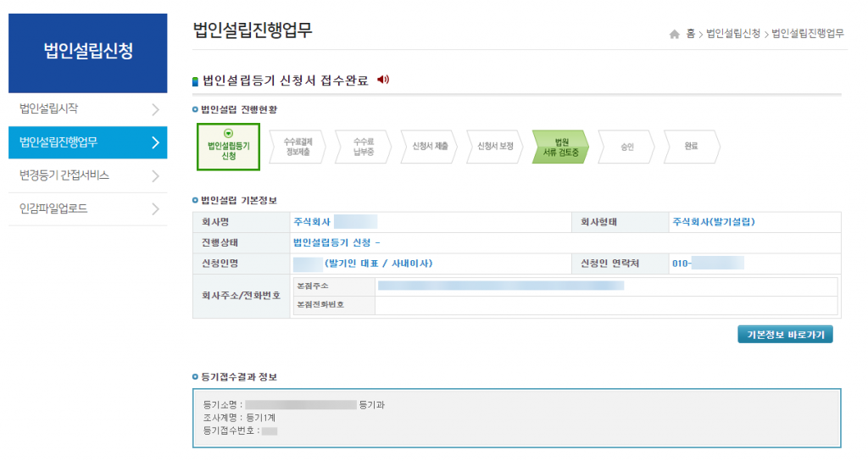Click the 수수료결제 정보제출 step
This screenshot has width=868, height=461.
point(298,147)
